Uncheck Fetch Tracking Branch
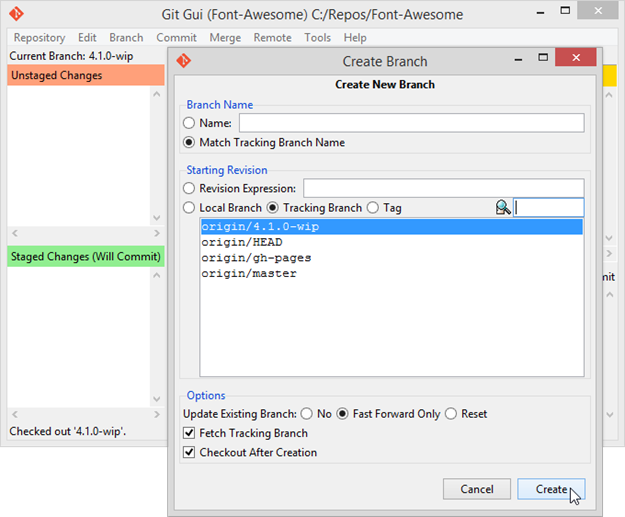The image size is (625, 517). point(189,433)
